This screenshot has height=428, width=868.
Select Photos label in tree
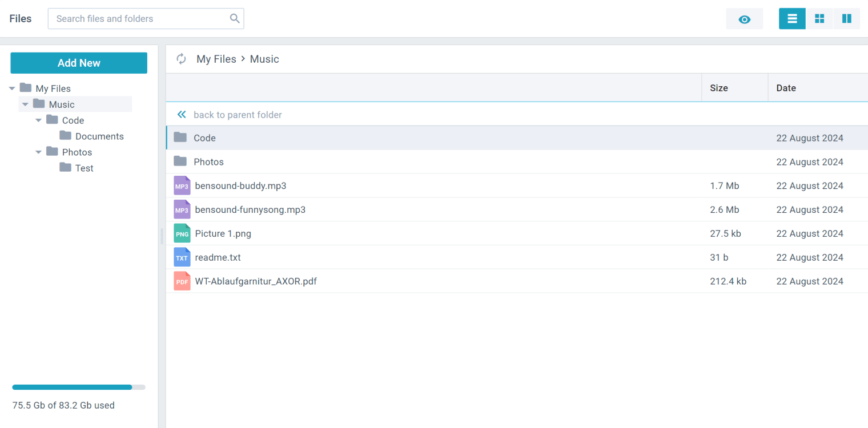[x=77, y=152]
